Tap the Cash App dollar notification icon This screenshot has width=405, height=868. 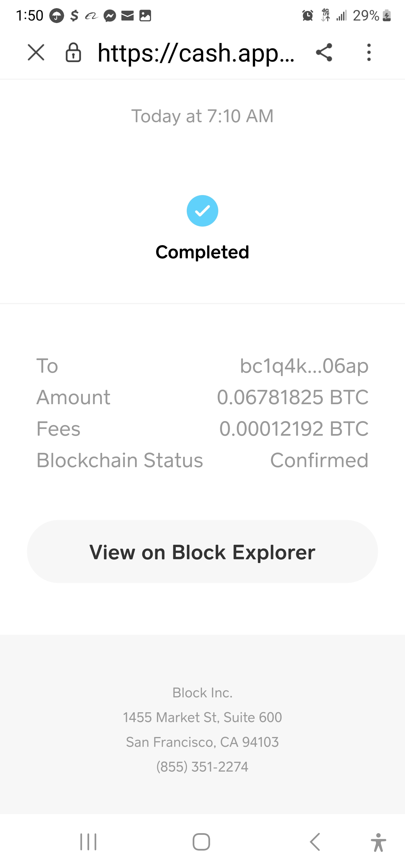(74, 15)
